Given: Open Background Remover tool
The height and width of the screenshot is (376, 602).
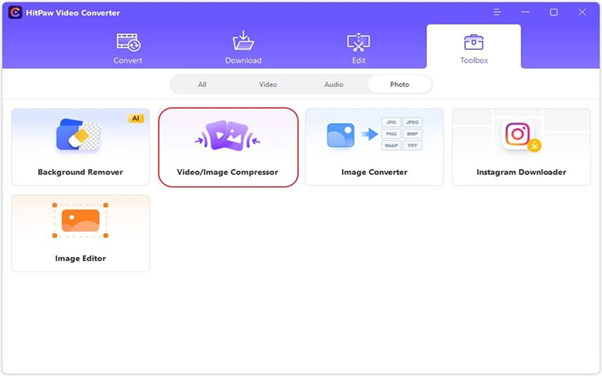Looking at the screenshot, I should tap(81, 147).
